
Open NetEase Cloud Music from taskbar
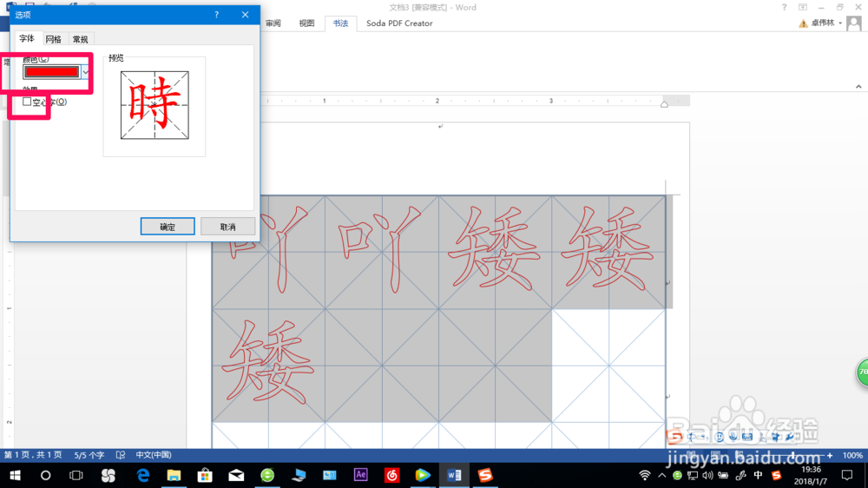tap(392, 475)
